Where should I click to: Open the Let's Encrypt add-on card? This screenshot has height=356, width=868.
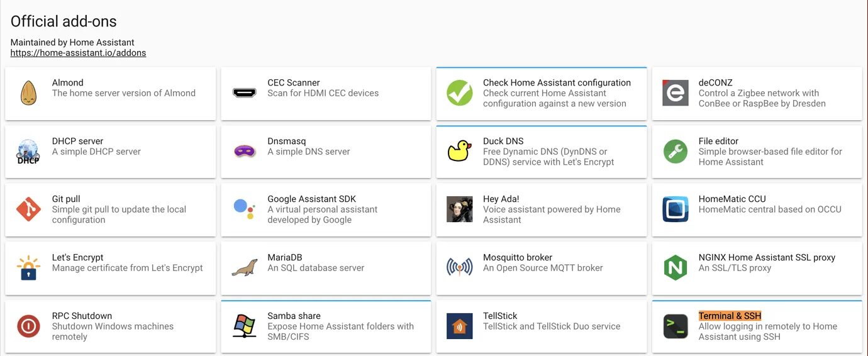point(110,268)
